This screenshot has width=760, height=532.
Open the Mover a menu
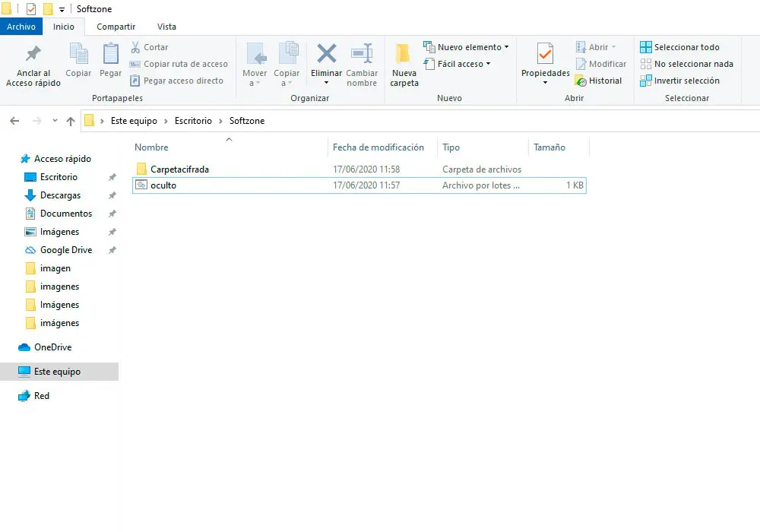(x=255, y=65)
